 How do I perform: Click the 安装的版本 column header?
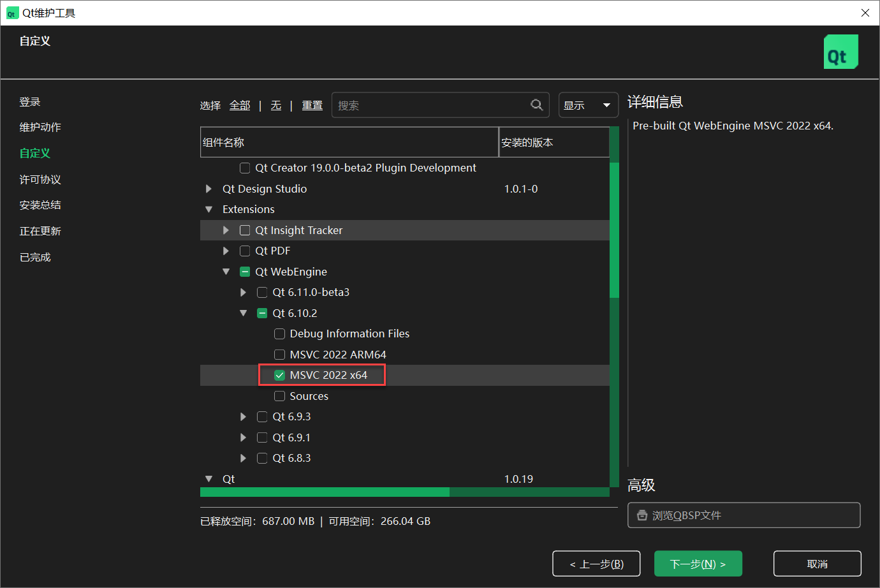(554, 142)
